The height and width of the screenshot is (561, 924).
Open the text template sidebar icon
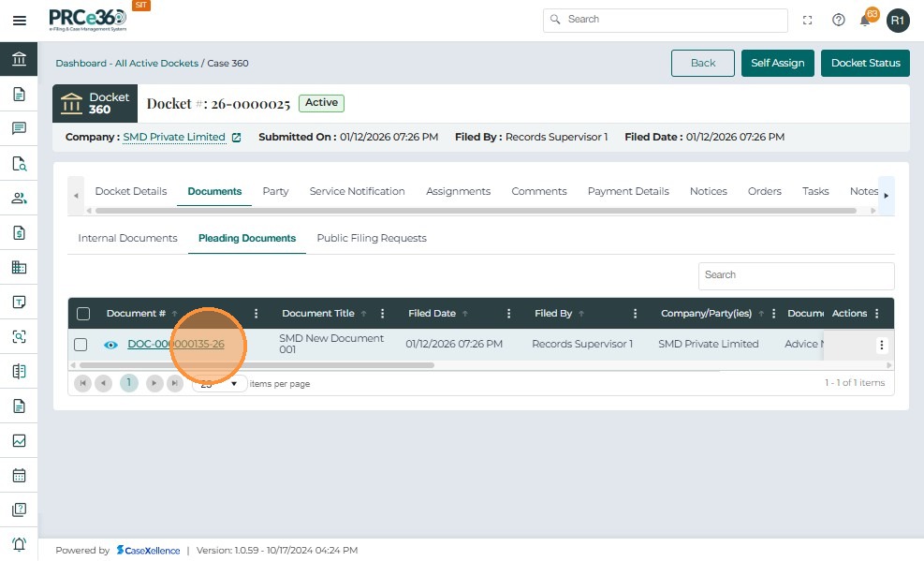19,302
